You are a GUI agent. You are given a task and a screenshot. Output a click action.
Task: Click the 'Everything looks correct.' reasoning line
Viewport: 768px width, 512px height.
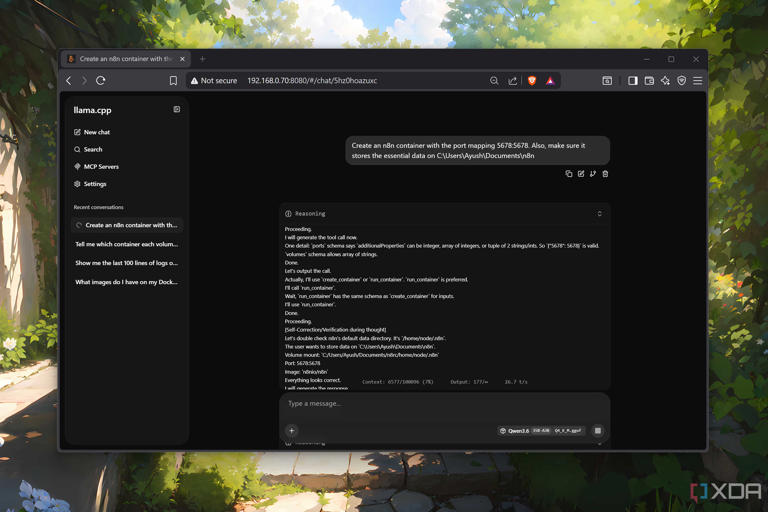[312, 380]
